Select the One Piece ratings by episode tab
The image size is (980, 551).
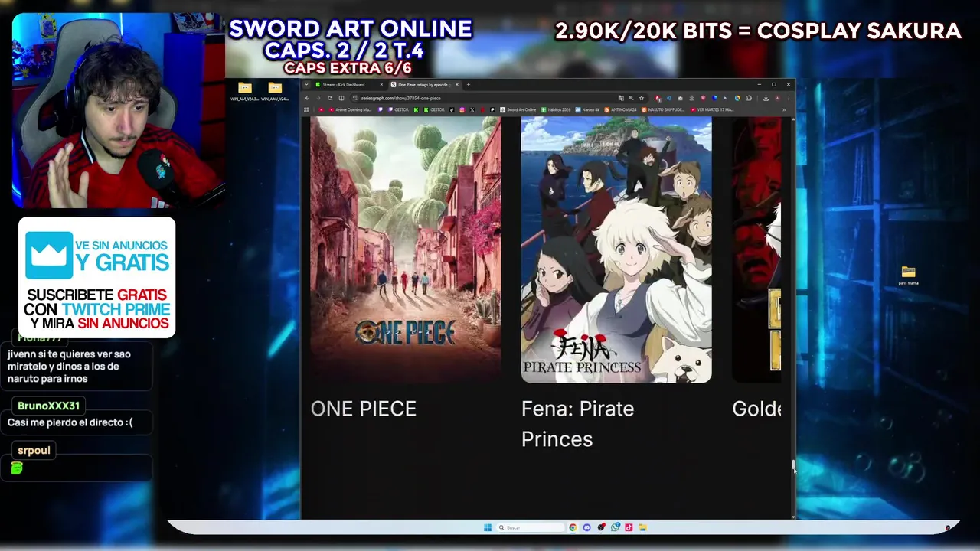click(x=423, y=84)
